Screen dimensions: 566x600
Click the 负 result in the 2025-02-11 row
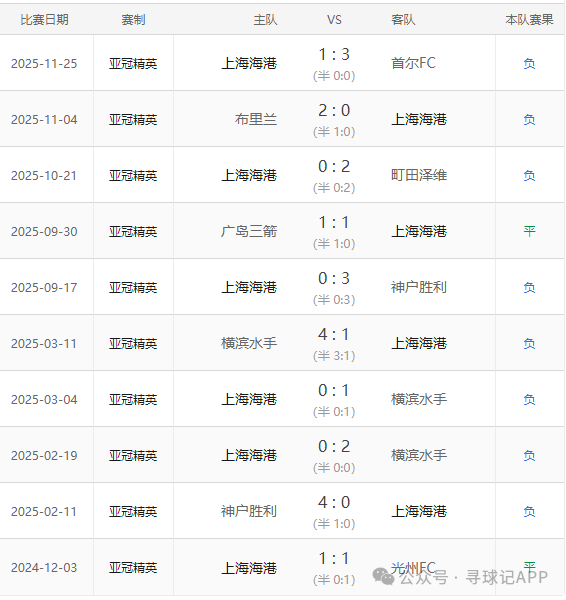(x=529, y=512)
